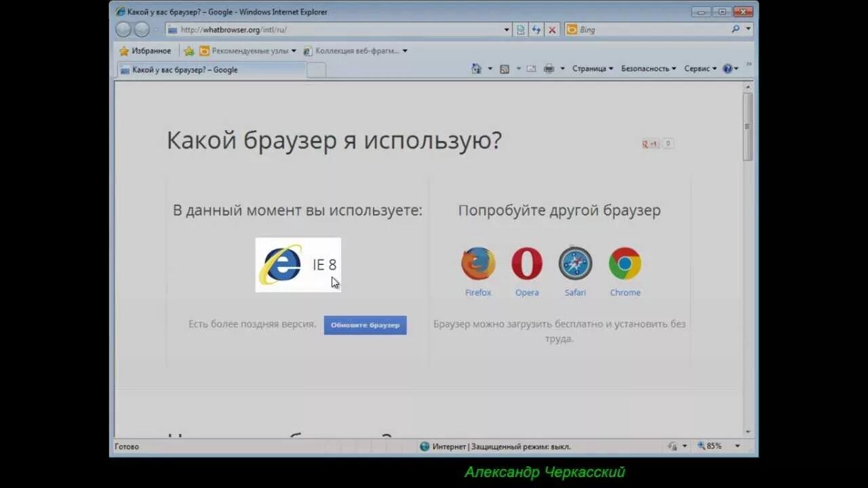Open the Chrome text link
The image size is (868, 488).
625,293
